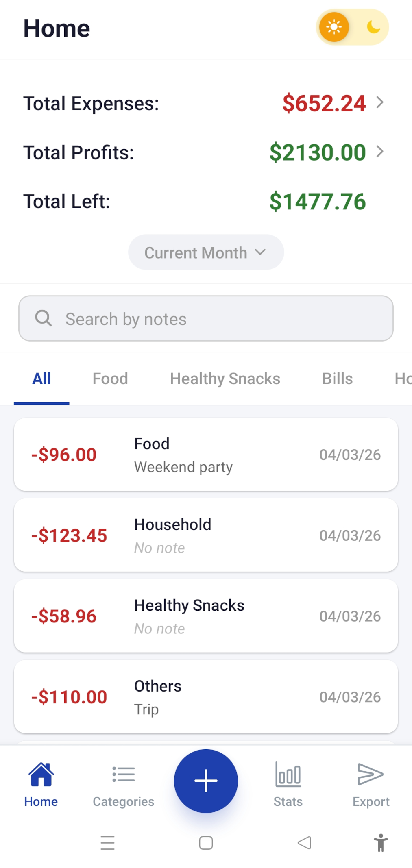Select the light mode sun toggle
Viewport: 412px width, 868px height.
coord(334,27)
